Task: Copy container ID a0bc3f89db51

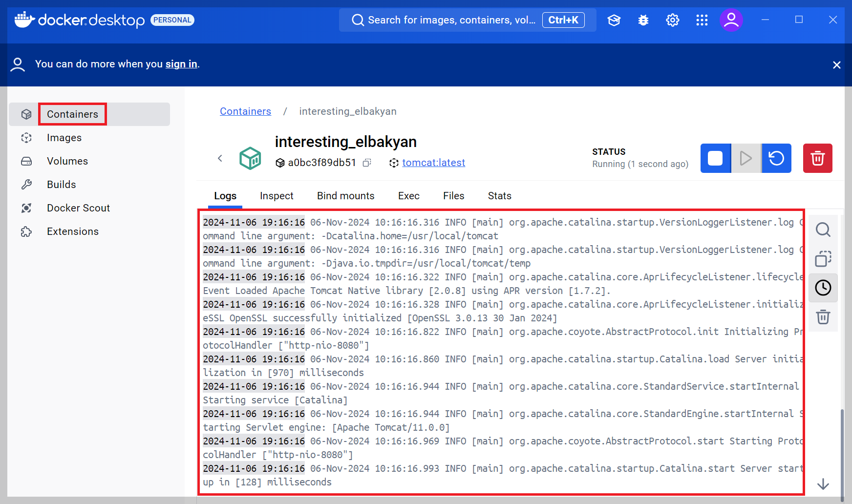Action: click(367, 163)
